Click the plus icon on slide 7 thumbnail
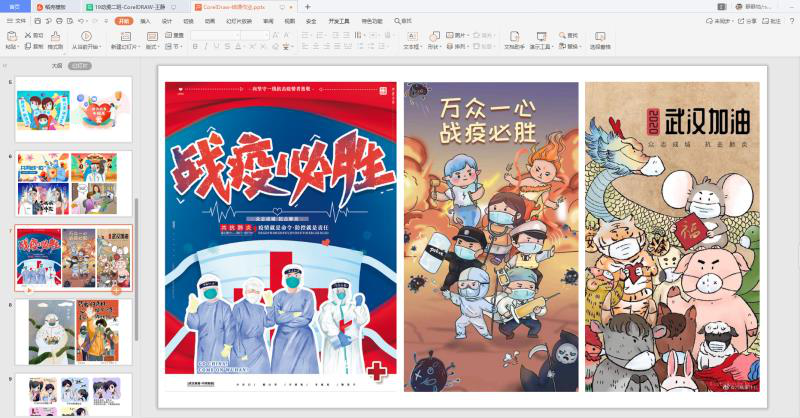 116,291
